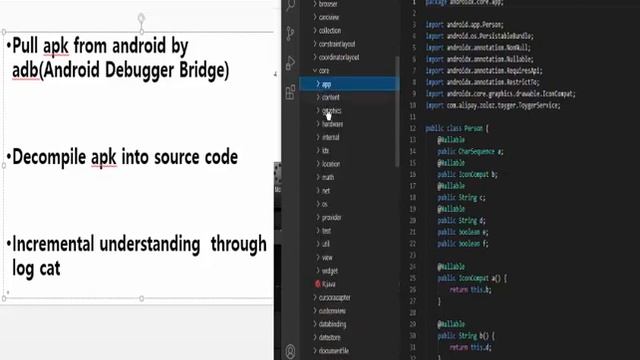Click code line 'public boolean f;'
The image size is (640, 360).
tap(462, 244)
